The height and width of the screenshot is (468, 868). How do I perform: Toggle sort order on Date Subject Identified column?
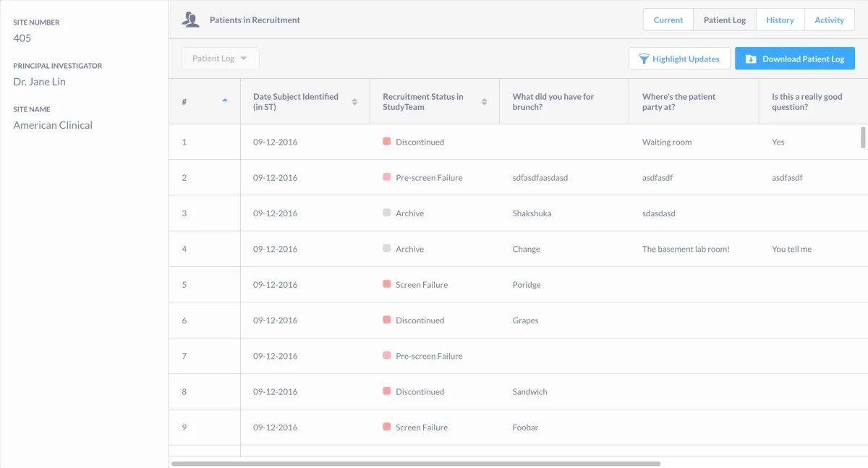pos(356,101)
